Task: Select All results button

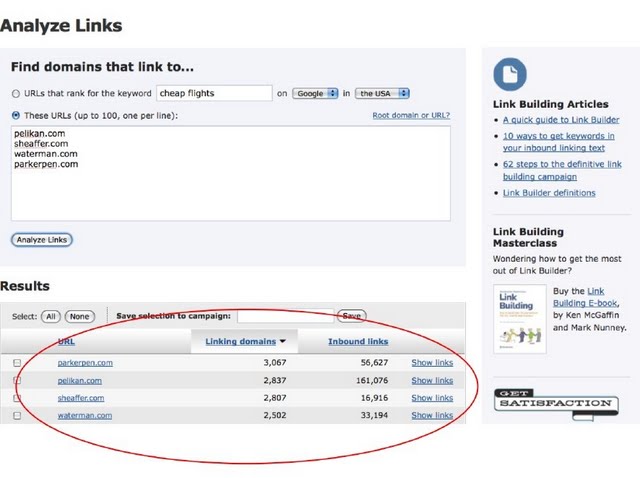Action: 51,316
